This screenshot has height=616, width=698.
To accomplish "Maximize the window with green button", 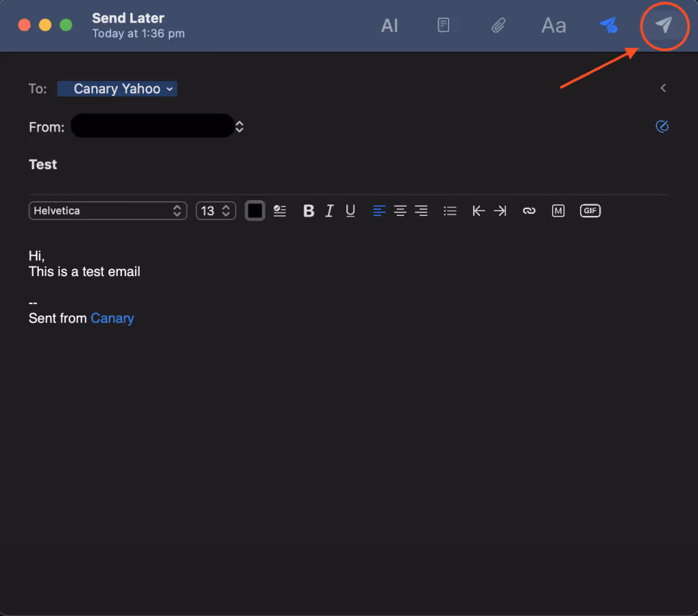I will (x=66, y=25).
